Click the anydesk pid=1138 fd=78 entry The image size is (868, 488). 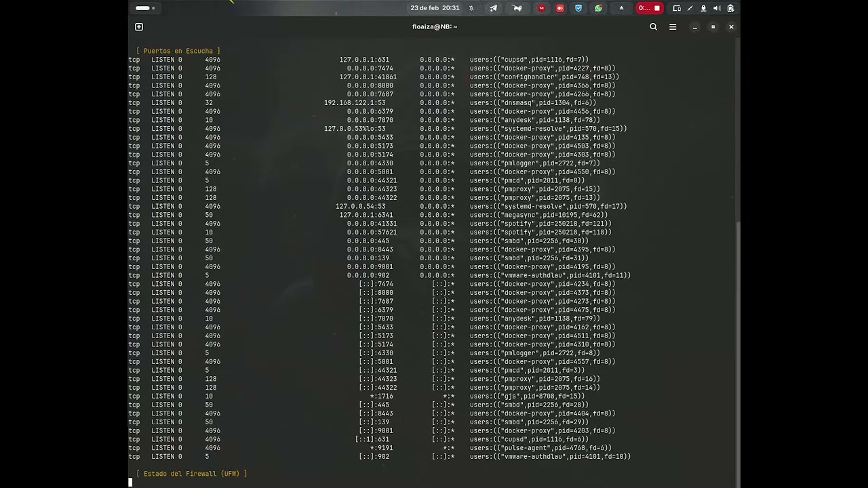click(535, 120)
